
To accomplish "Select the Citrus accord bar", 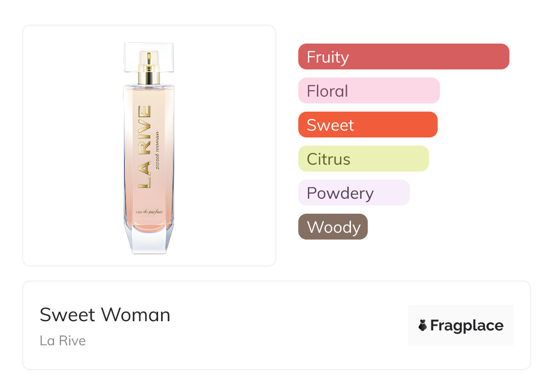I will 363,159.
